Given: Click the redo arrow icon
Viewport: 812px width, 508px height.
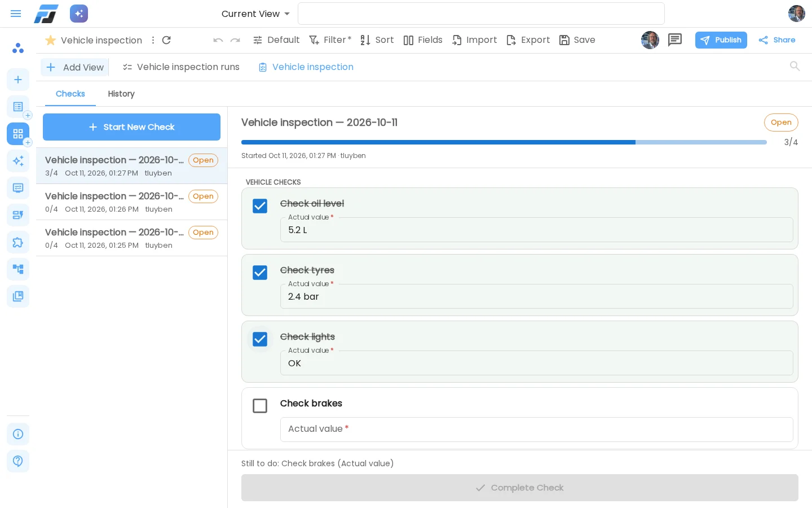Looking at the screenshot, I should (x=235, y=40).
